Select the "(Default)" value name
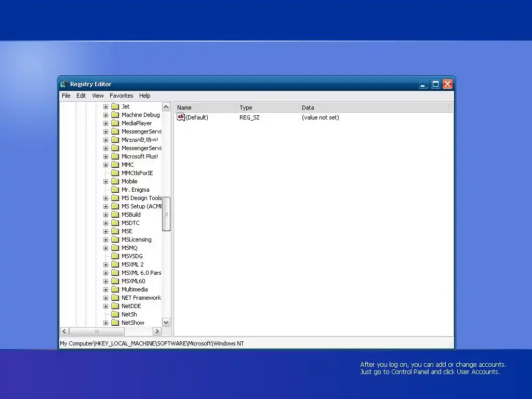 [197, 117]
